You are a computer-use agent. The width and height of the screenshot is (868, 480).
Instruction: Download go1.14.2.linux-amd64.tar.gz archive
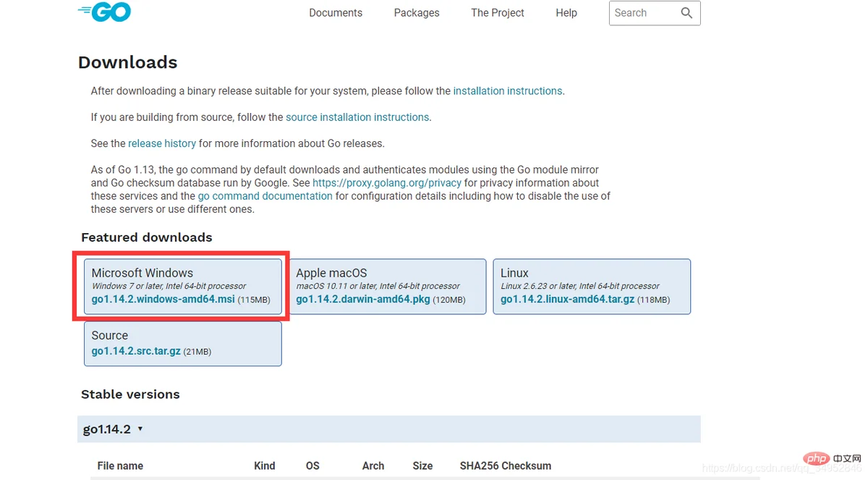point(566,299)
